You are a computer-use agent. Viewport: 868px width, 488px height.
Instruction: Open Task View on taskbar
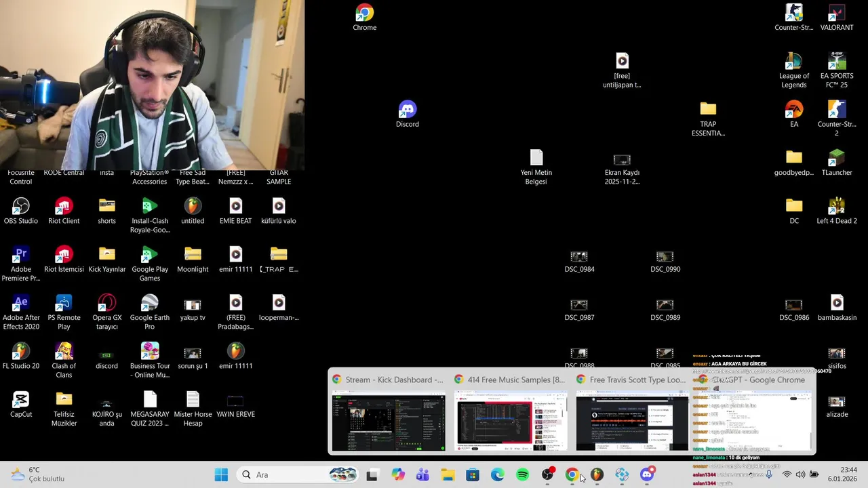point(372,474)
